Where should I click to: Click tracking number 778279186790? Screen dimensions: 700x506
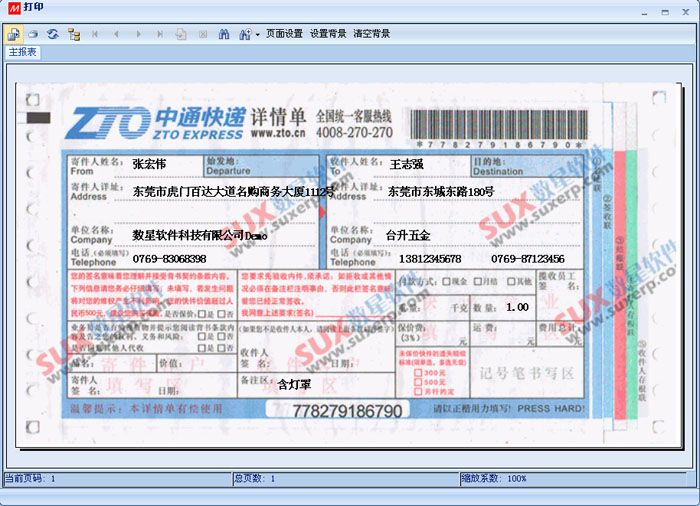[x=347, y=411]
